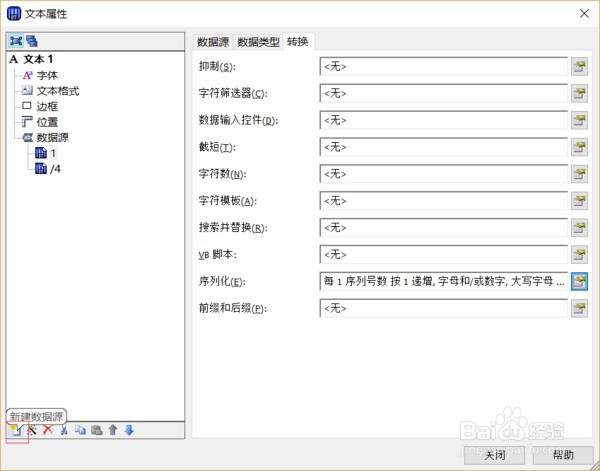The image size is (600, 471).
Task: Click the 序列化(E): label
Action: [x=222, y=282]
